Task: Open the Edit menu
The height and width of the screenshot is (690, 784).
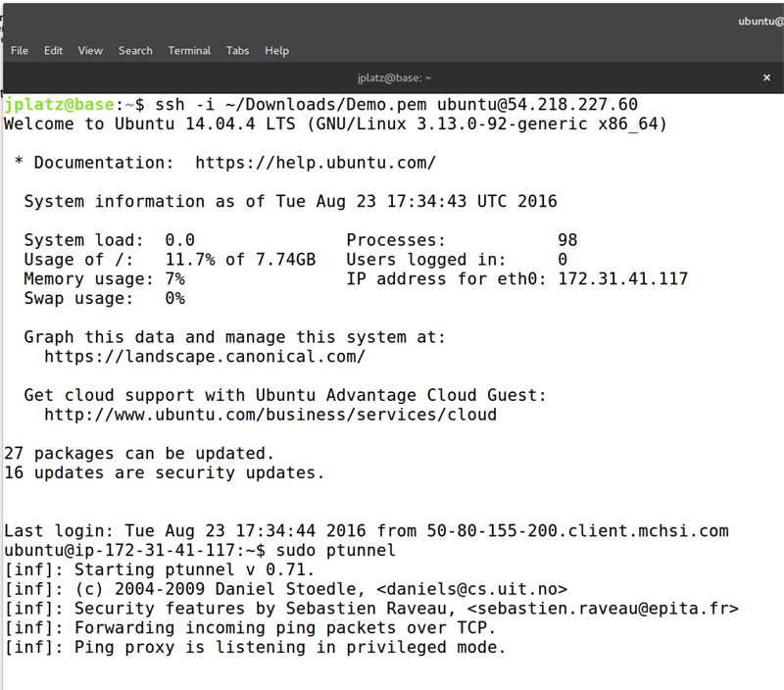Action: 53,51
